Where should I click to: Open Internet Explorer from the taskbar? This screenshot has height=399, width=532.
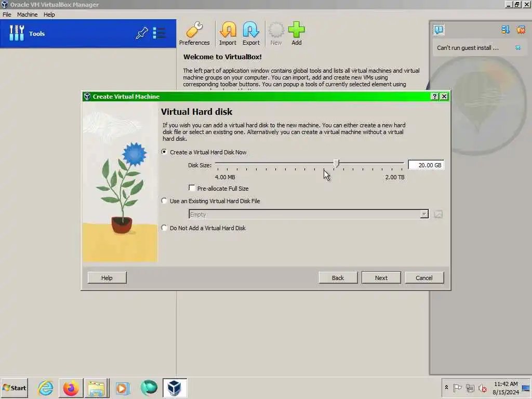[46, 388]
